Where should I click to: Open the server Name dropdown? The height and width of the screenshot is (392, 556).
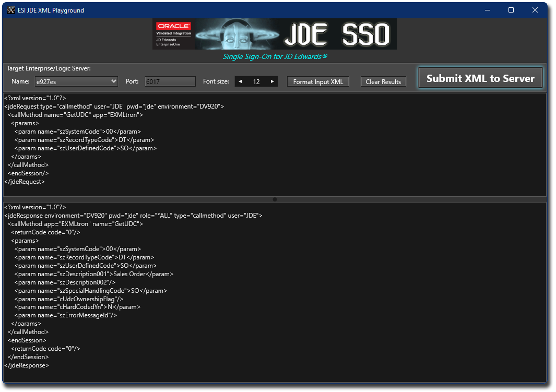point(76,81)
